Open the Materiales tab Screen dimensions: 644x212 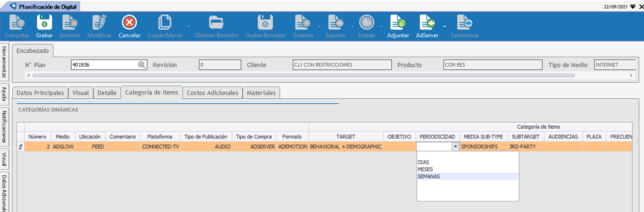click(x=261, y=93)
